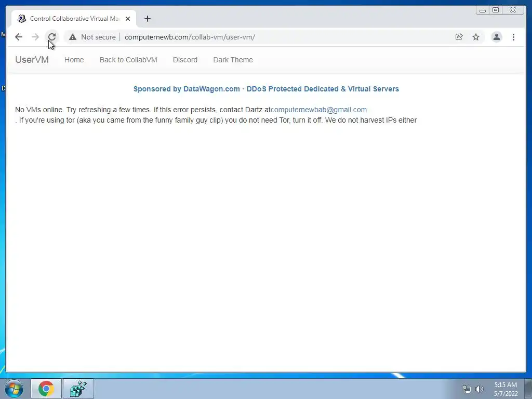This screenshot has height=399, width=532.
Task: Open the Chrome three-dot menu
Action: point(513,37)
